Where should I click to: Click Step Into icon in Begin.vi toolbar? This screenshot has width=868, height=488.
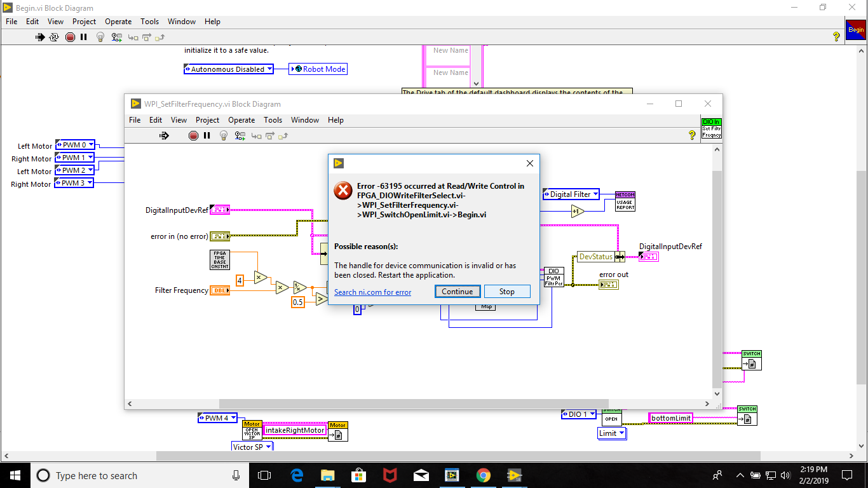tap(133, 37)
